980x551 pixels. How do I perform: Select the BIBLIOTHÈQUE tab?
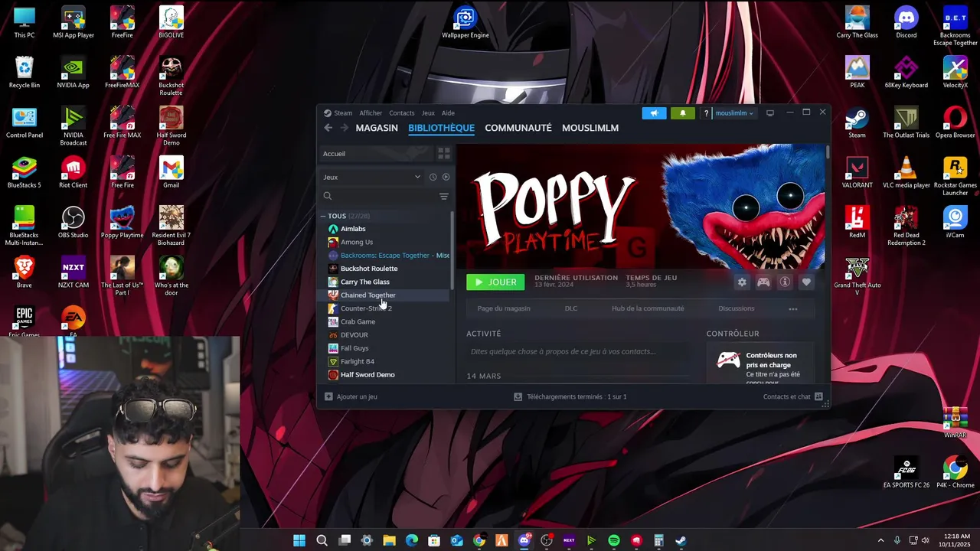[x=441, y=128]
